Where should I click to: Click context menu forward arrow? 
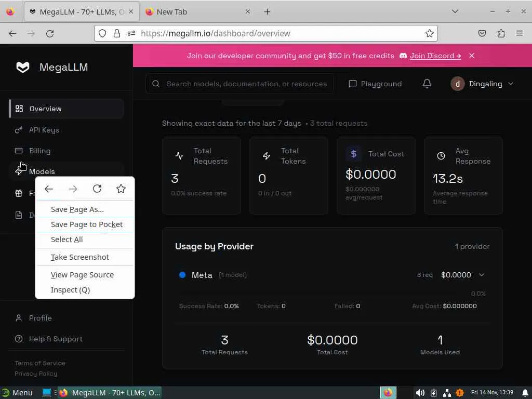click(73, 189)
